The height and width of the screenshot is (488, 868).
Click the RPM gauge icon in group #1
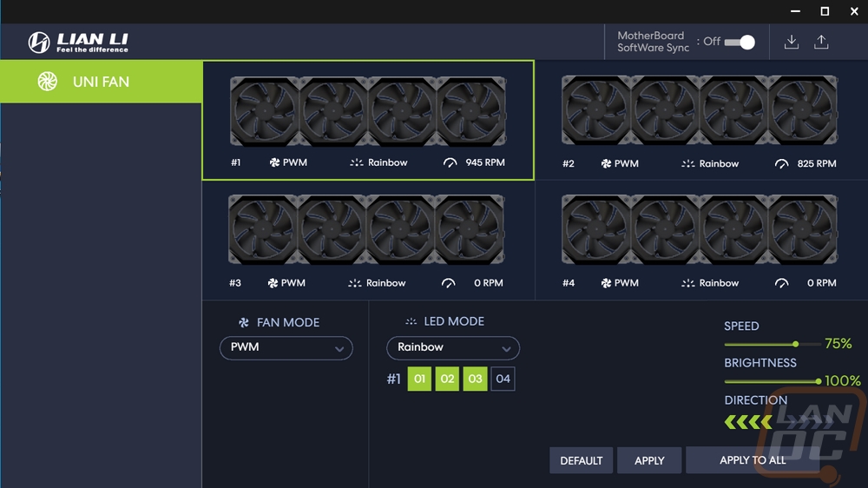click(450, 162)
